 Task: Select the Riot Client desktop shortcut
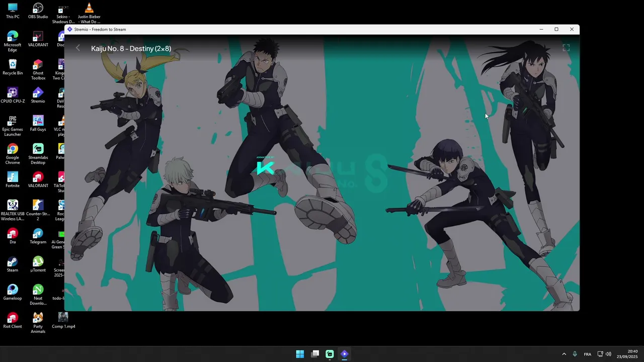pyautogui.click(x=13, y=321)
